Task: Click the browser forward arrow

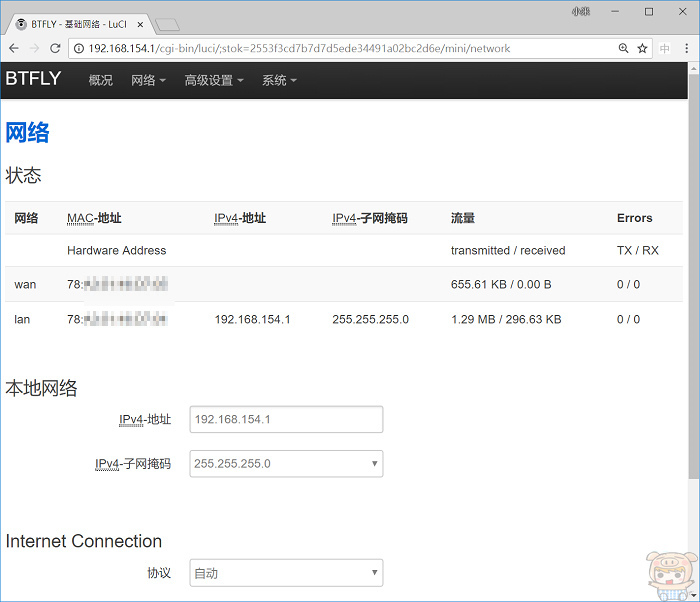Action: 35,48
